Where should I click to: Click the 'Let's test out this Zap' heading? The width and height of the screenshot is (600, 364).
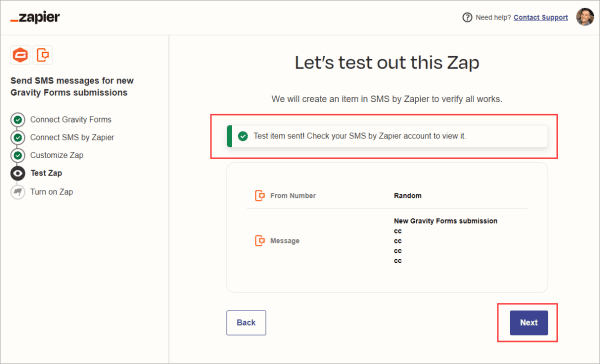pyautogui.click(x=387, y=62)
